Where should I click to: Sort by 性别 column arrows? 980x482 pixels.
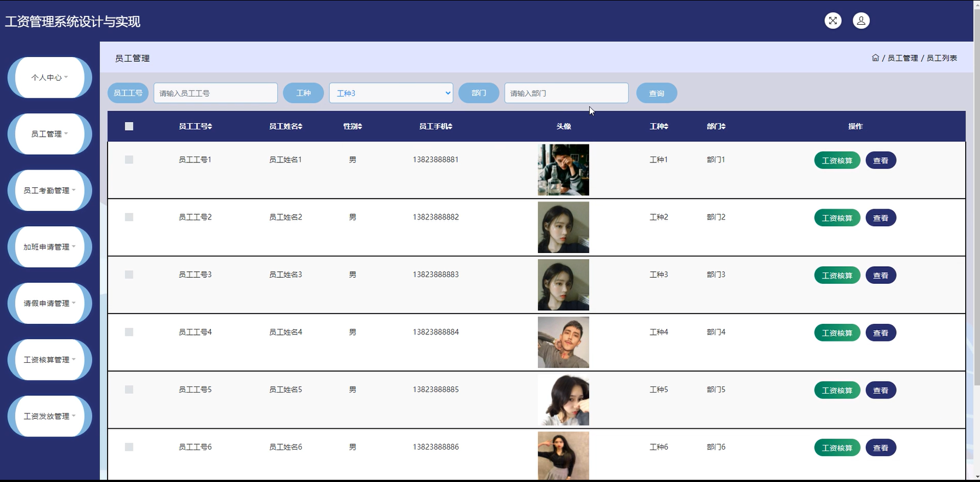tap(360, 126)
